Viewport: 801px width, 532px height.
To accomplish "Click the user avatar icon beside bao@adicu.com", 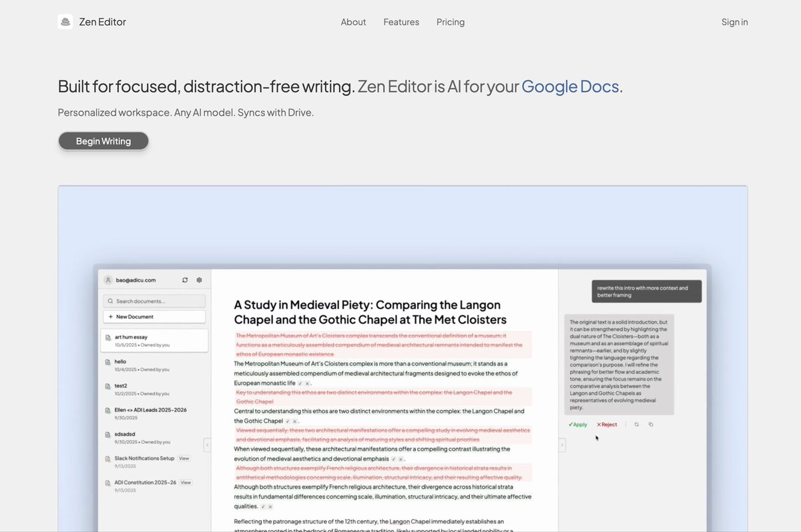I will pos(108,280).
